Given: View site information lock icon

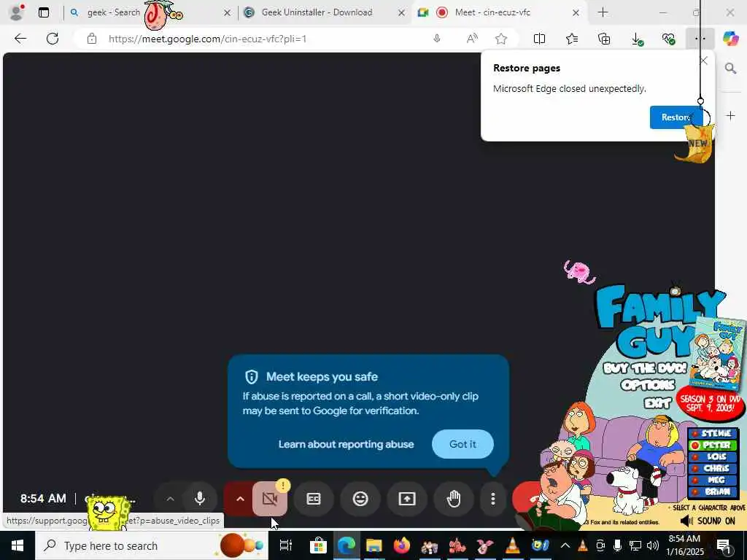Looking at the screenshot, I should pyautogui.click(x=92, y=39).
